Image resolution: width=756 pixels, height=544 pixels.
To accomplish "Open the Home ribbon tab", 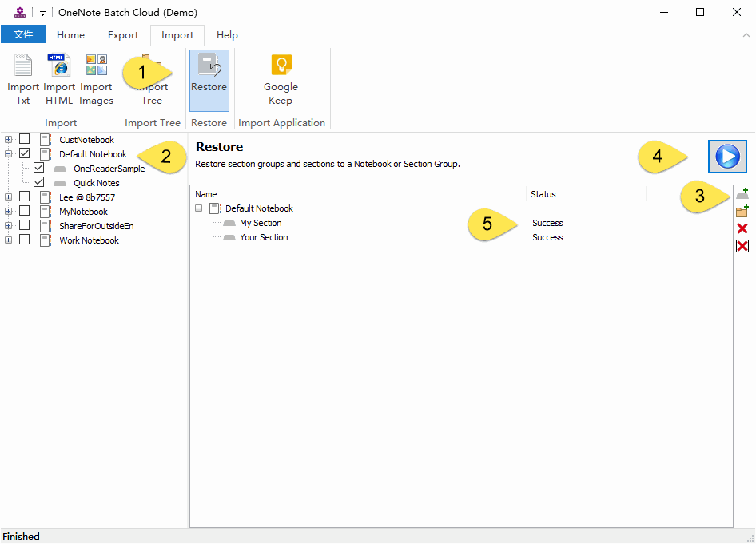I will [x=70, y=35].
